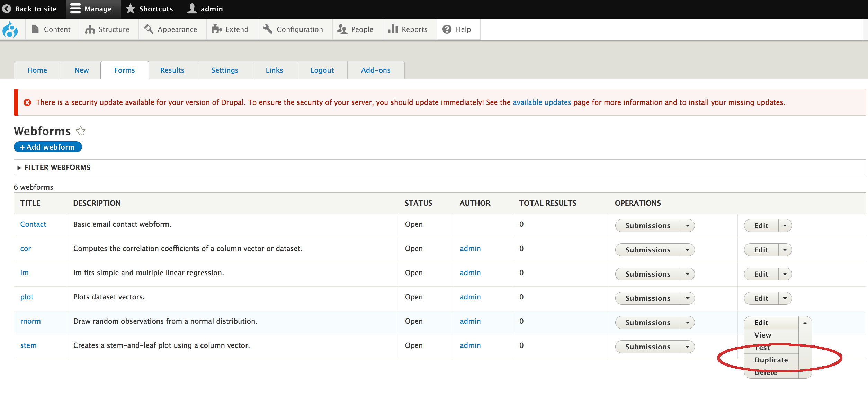Choose Duplicate from rnorm dropdown menu
Viewport: 868px width, 395px height.
771,360
